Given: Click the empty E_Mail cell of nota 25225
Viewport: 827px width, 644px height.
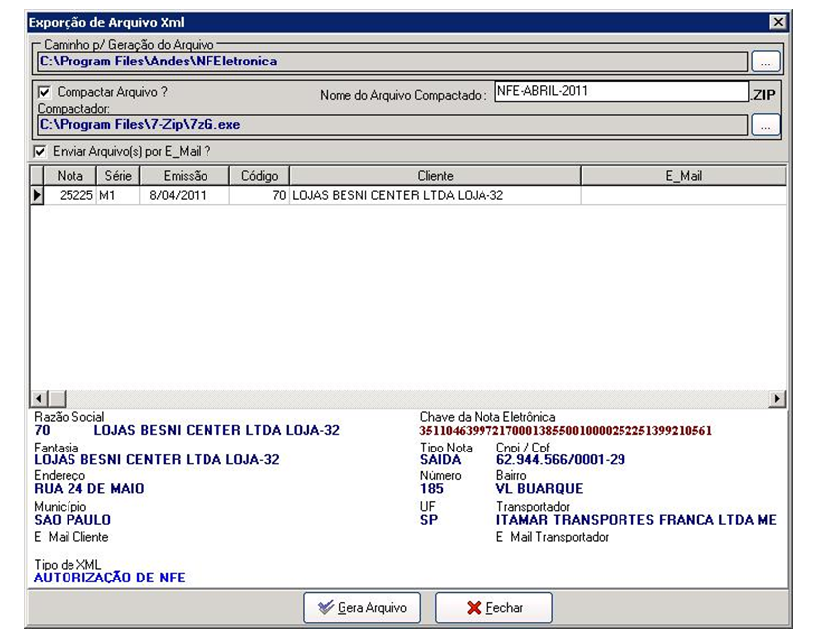Looking at the screenshot, I should point(683,195).
